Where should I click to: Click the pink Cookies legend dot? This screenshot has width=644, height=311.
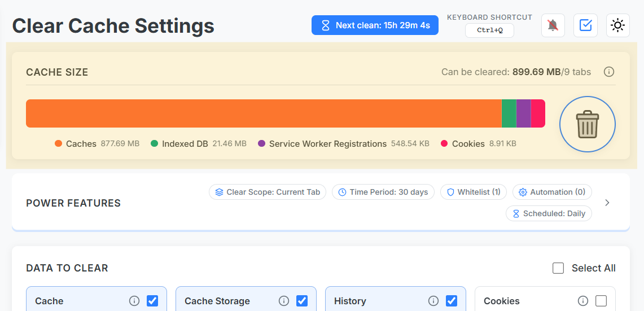[444, 144]
